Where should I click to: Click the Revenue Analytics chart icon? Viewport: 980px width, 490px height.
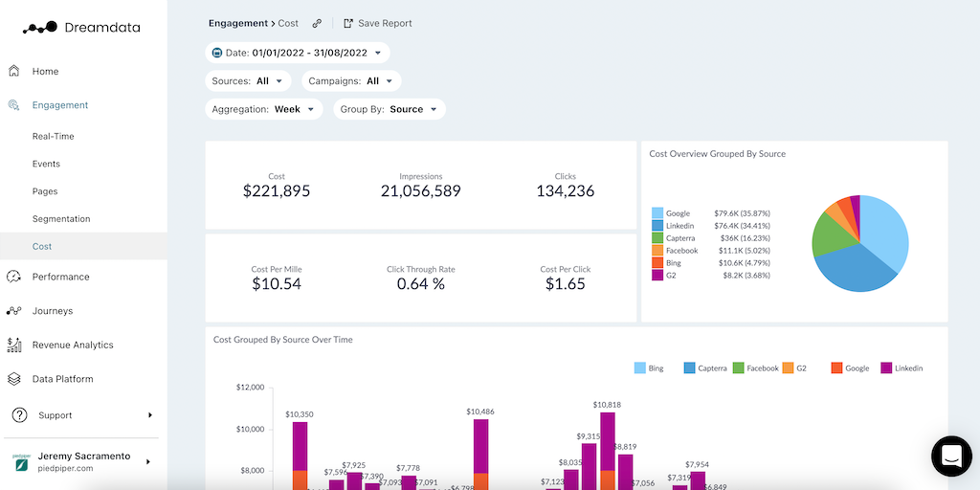14,345
